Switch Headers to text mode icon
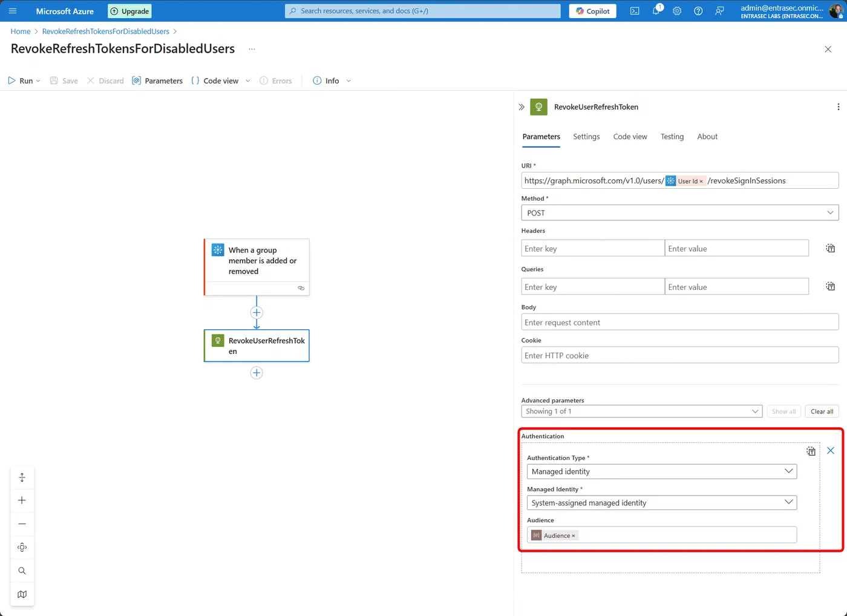This screenshot has height=616, width=847. (x=831, y=248)
